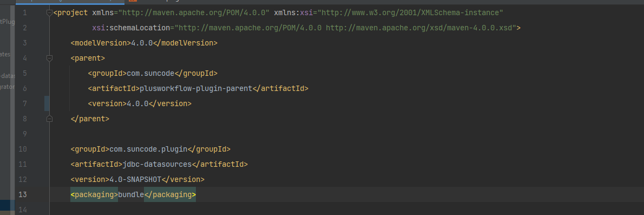Screen dimensions: 644x215
Task: Place cursor in jdbc-datasources artifactId value
Action: click(x=157, y=165)
